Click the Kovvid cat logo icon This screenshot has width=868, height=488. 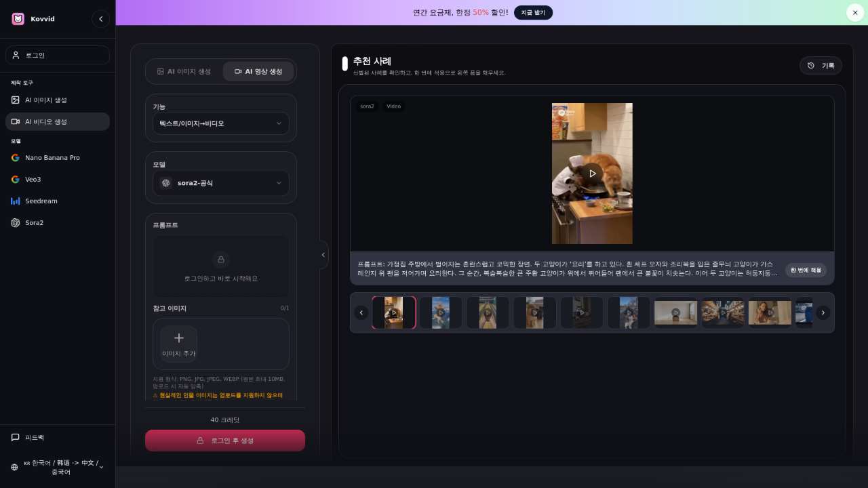[x=18, y=19]
